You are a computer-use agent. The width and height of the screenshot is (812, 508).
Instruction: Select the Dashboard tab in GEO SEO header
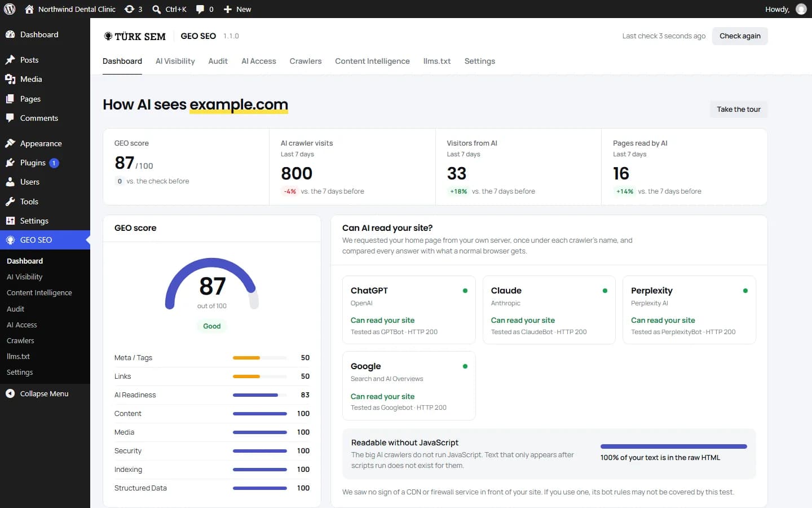(x=122, y=61)
